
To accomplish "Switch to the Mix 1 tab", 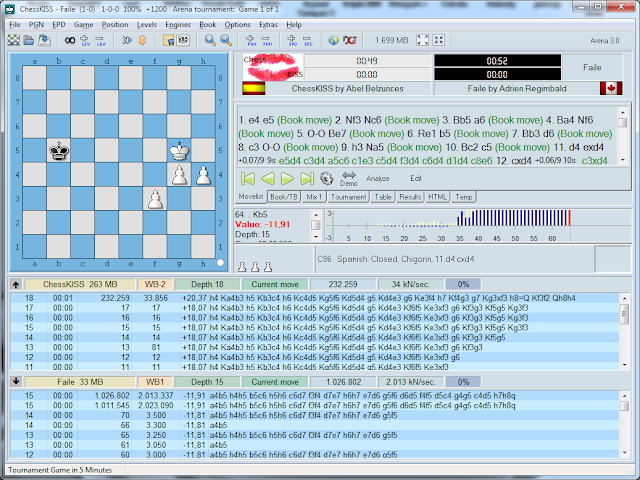I will [x=314, y=197].
